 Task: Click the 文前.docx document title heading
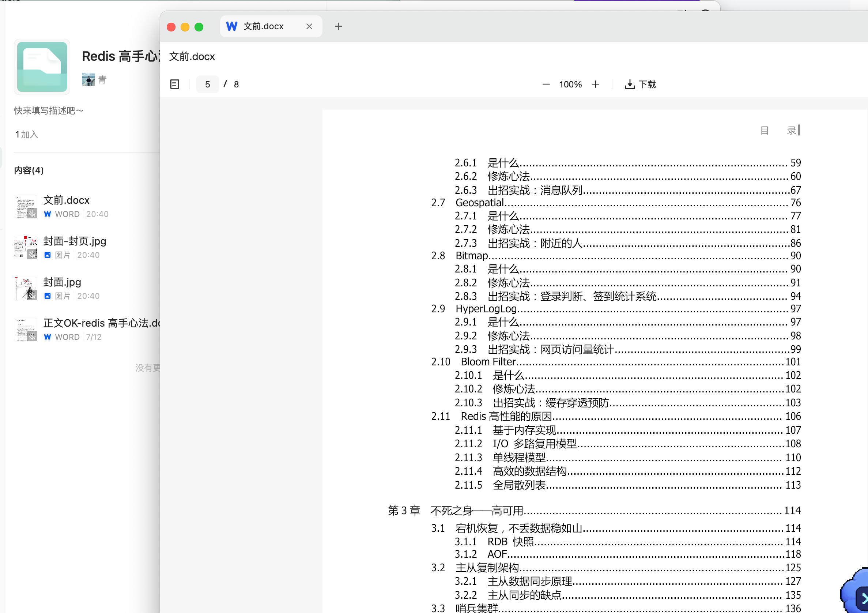192,57
